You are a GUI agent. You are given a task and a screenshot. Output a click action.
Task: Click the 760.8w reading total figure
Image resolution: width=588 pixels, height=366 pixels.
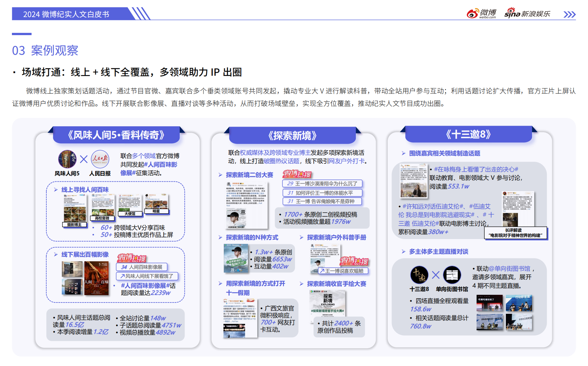pos(421,326)
